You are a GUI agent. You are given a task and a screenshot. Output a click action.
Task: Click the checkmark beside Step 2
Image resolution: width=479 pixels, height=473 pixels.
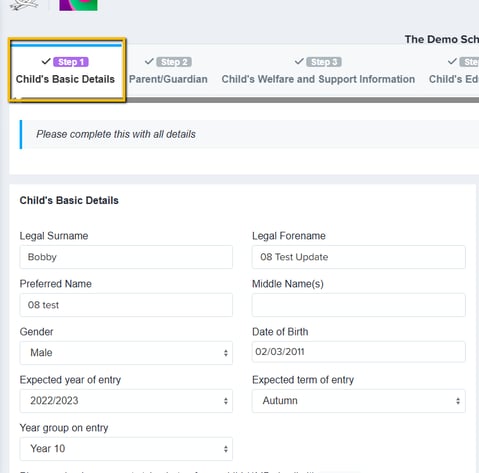click(149, 61)
